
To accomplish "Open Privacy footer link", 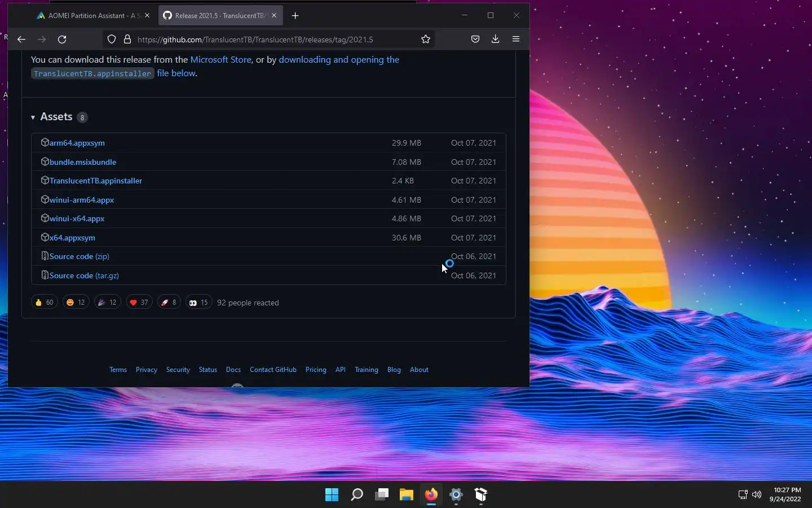I will tap(146, 370).
